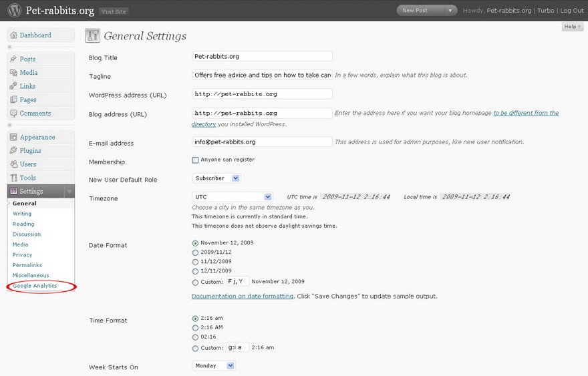Go to General settings submenu

click(25, 203)
